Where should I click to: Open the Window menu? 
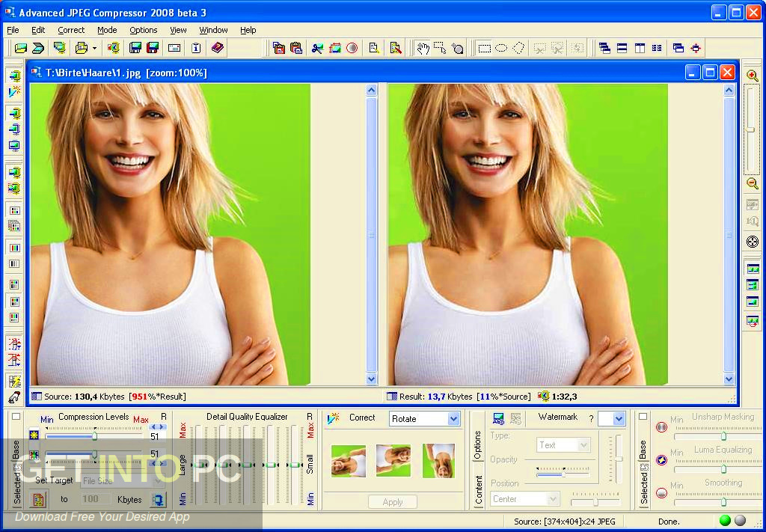[x=213, y=30]
